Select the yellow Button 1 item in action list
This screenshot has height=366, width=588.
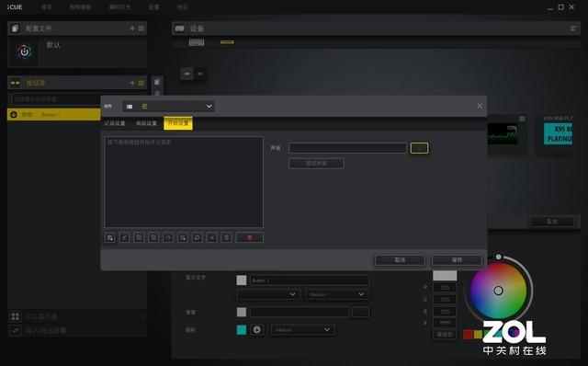coord(54,115)
